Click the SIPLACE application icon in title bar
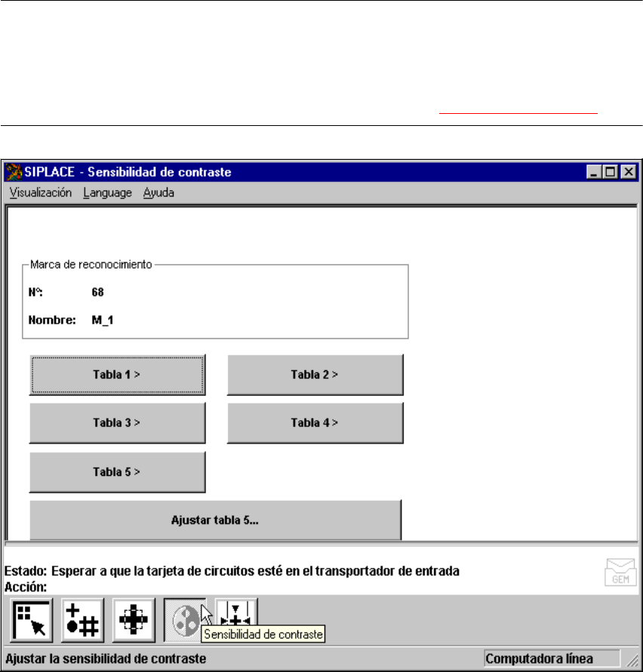Screen dimensions: 643x672 pyautogui.click(x=14, y=172)
